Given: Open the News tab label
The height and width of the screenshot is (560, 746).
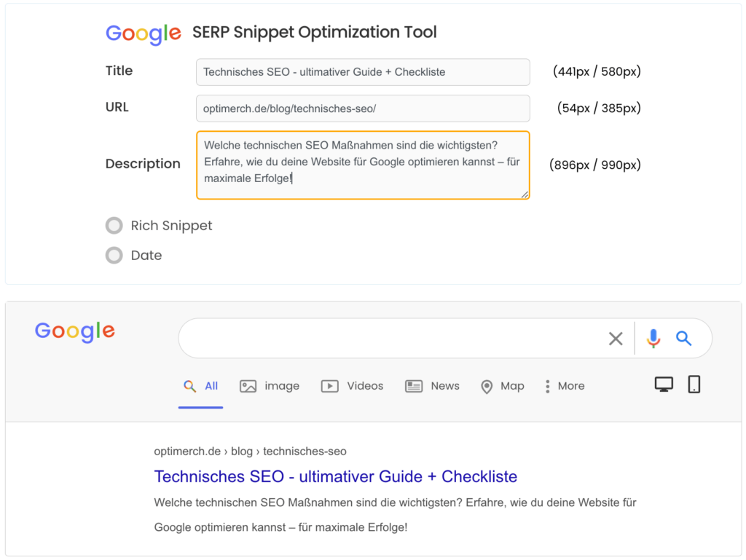Looking at the screenshot, I should pyautogui.click(x=445, y=386).
